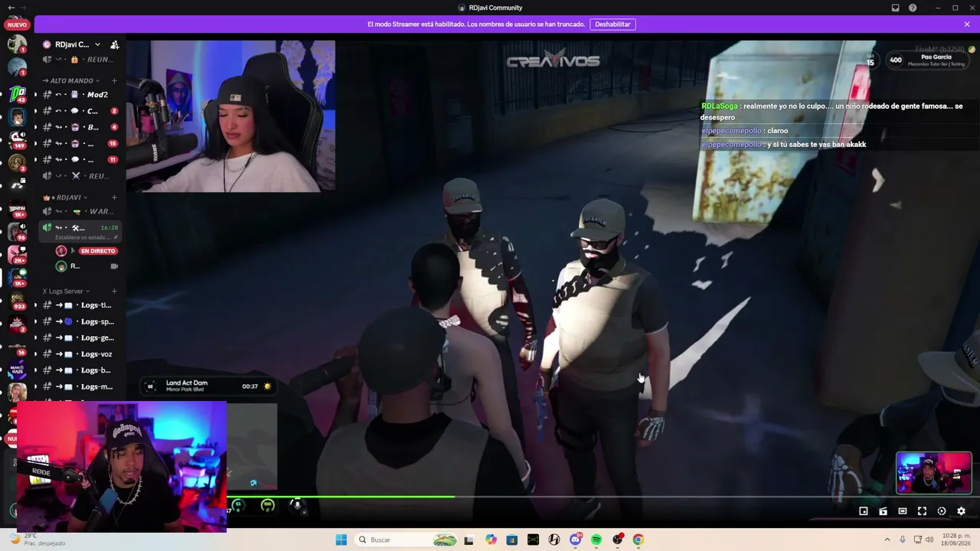980x551 pixels.
Task: Add a channel to RDJAVI category
Action: coord(114,197)
